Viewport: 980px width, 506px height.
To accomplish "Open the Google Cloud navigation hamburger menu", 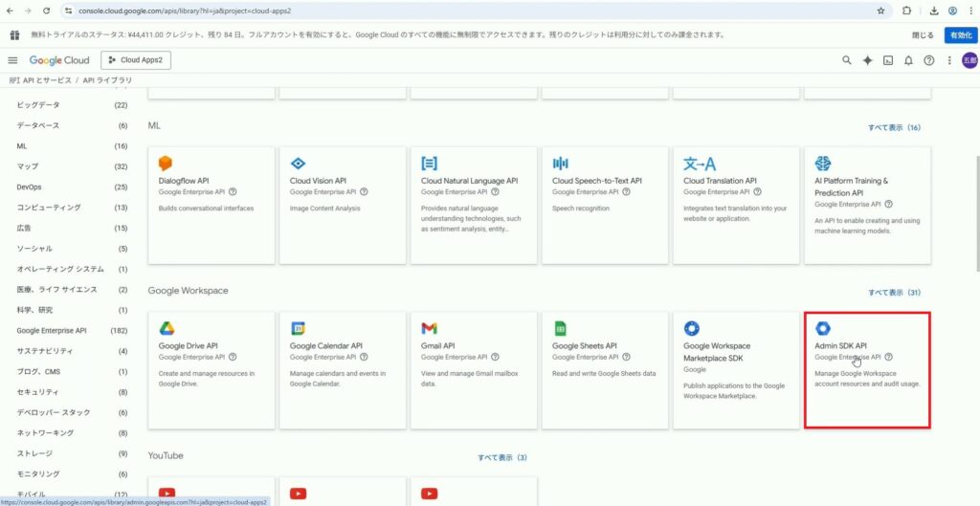I will [12, 60].
